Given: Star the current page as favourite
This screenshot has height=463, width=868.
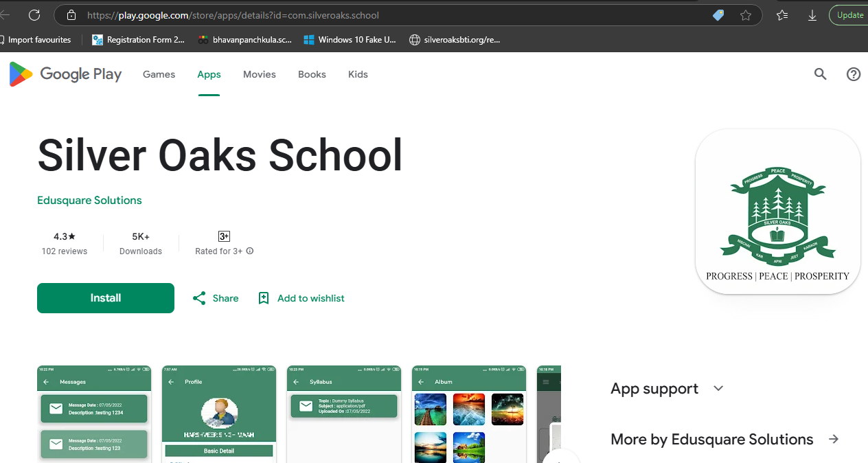Looking at the screenshot, I should point(746,14).
